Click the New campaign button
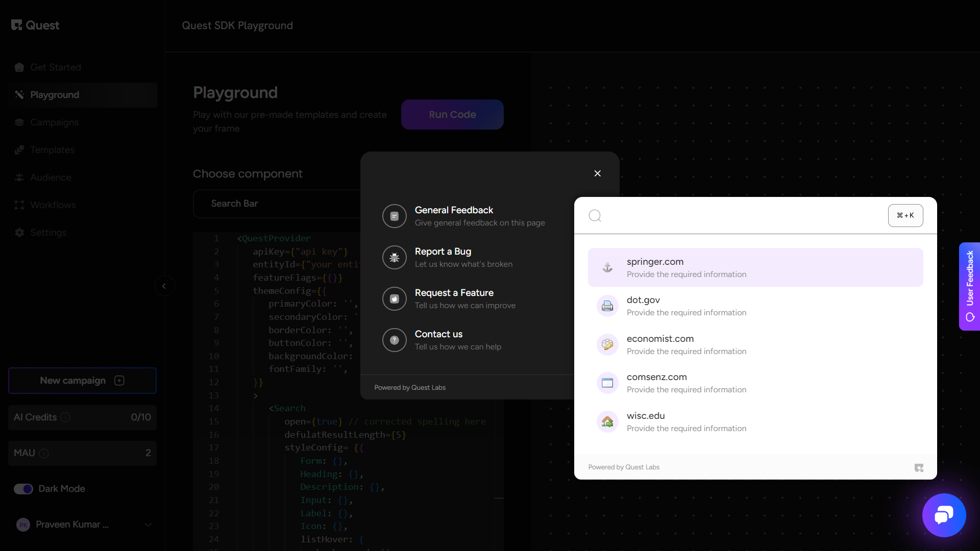The height and width of the screenshot is (551, 980). [82, 381]
